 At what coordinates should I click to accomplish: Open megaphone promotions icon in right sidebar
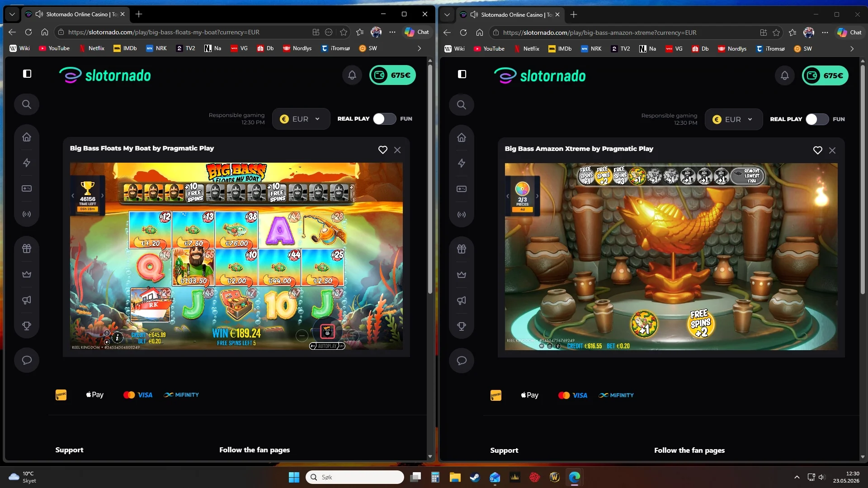click(x=462, y=300)
